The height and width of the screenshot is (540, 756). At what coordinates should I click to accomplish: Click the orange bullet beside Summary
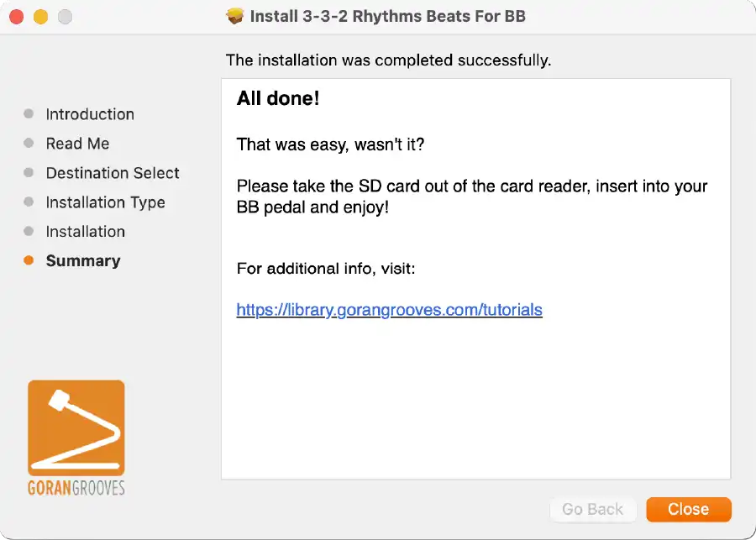(x=29, y=261)
